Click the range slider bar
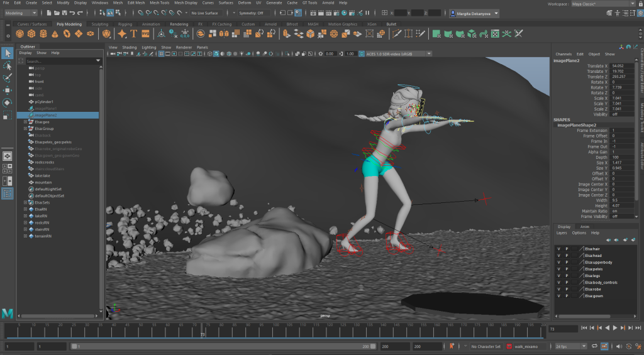644x355 pixels. tap(223, 346)
